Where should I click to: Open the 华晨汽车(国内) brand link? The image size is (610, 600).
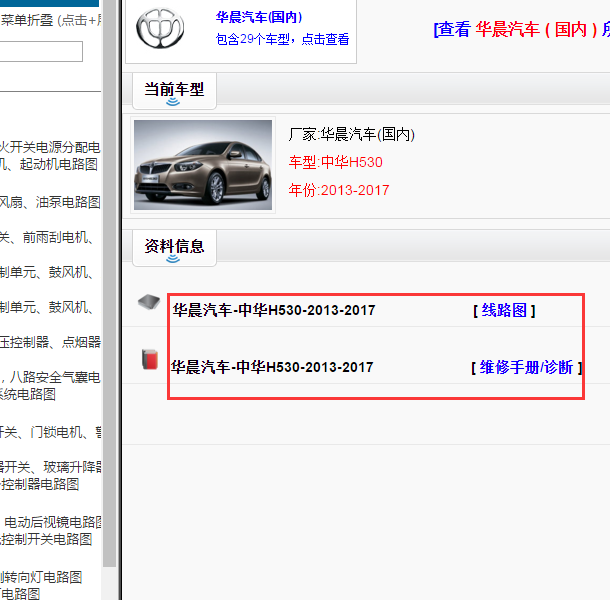[x=259, y=17]
